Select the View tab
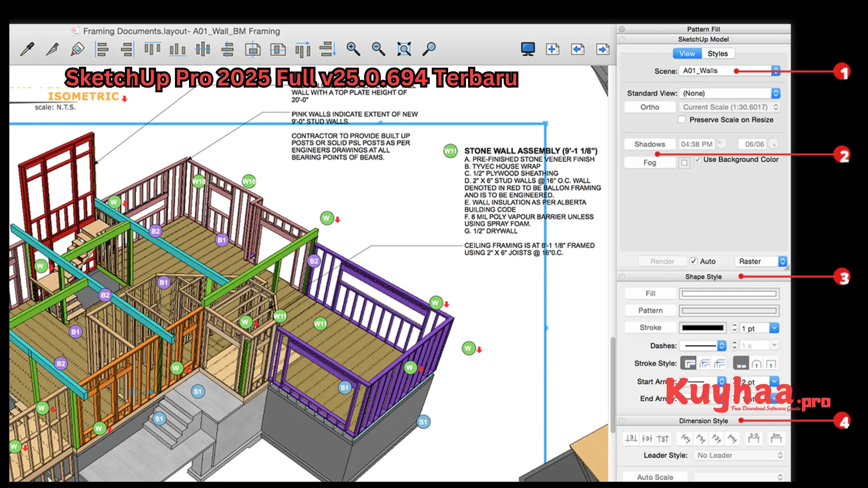868x488 pixels. pyautogui.click(x=687, y=53)
